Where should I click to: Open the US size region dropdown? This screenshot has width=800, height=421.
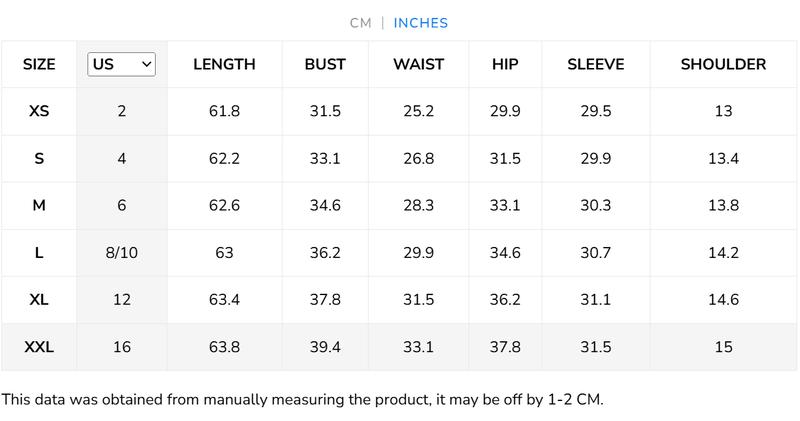(121, 64)
